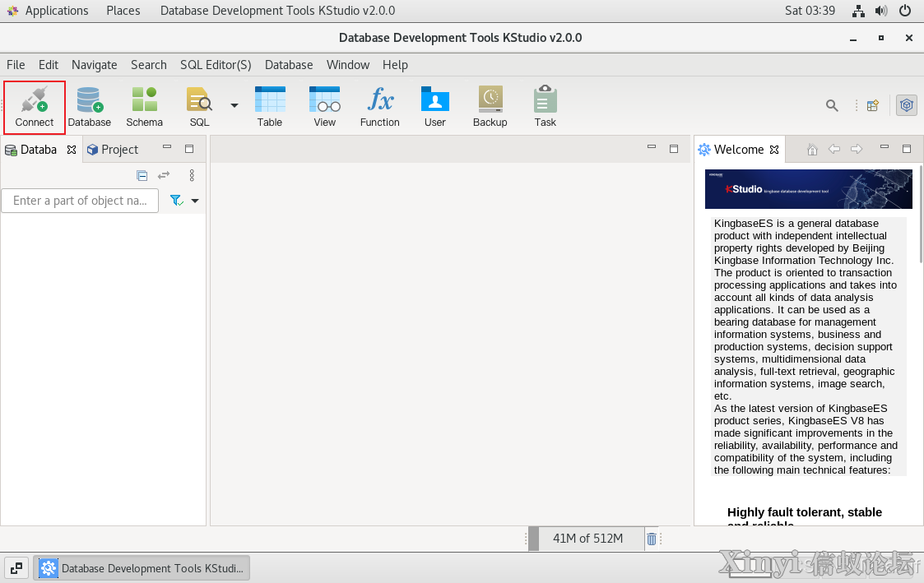The height and width of the screenshot is (583, 924).
Task: Close the Databa navigator tab
Action: click(x=72, y=150)
